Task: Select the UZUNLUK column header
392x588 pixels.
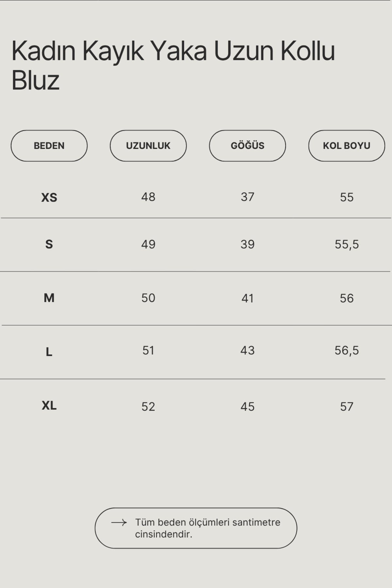Action: coord(148,146)
